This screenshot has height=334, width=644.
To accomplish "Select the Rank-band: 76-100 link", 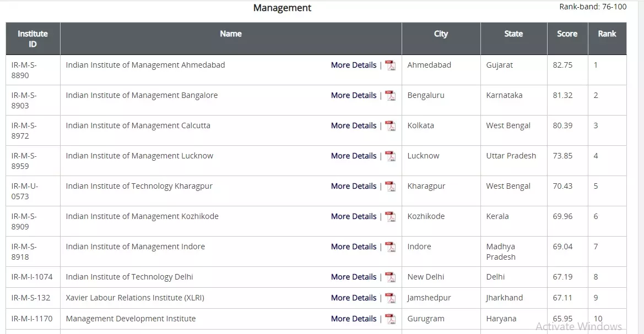I will 592,7.
